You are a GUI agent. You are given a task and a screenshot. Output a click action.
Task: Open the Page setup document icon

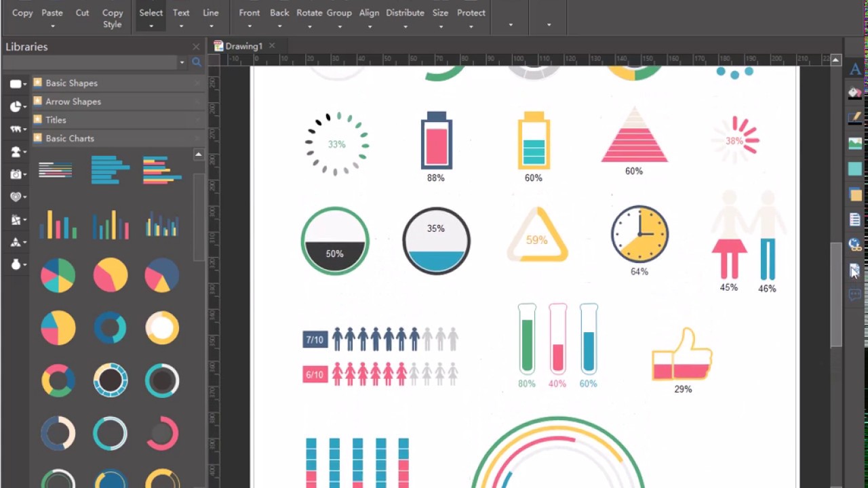pyautogui.click(x=855, y=220)
